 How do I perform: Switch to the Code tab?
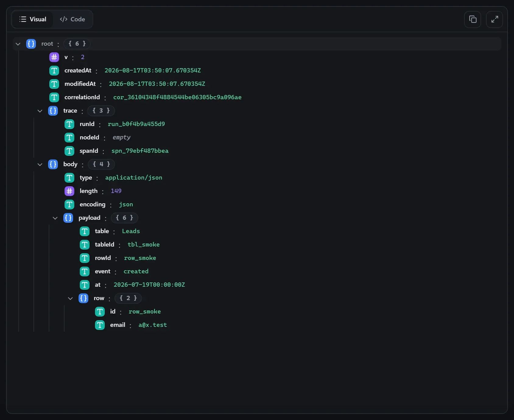[72, 19]
